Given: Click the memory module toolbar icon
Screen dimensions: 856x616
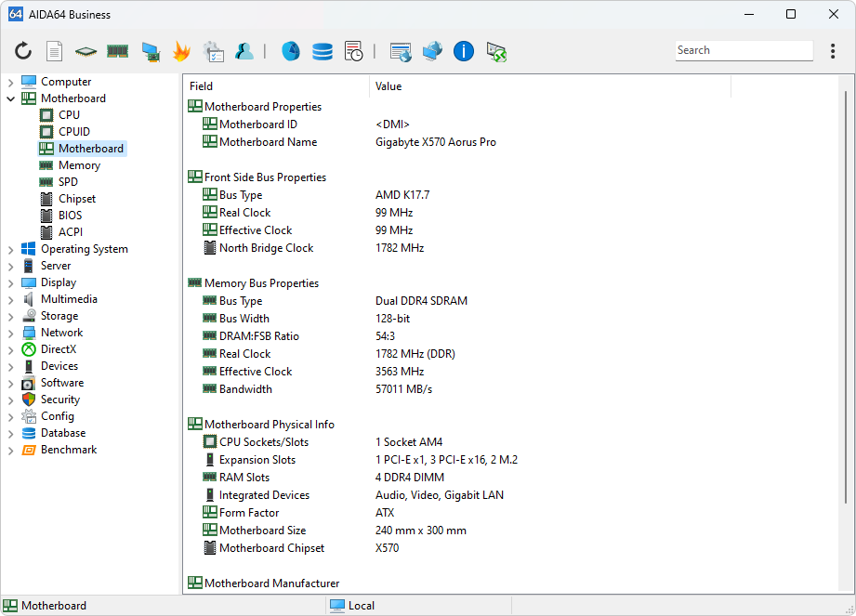Looking at the screenshot, I should [x=117, y=52].
